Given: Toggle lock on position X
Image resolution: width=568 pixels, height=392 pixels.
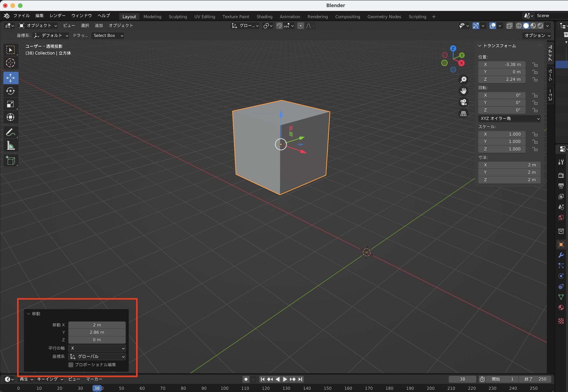Looking at the screenshot, I should pyautogui.click(x=535, y=64).
